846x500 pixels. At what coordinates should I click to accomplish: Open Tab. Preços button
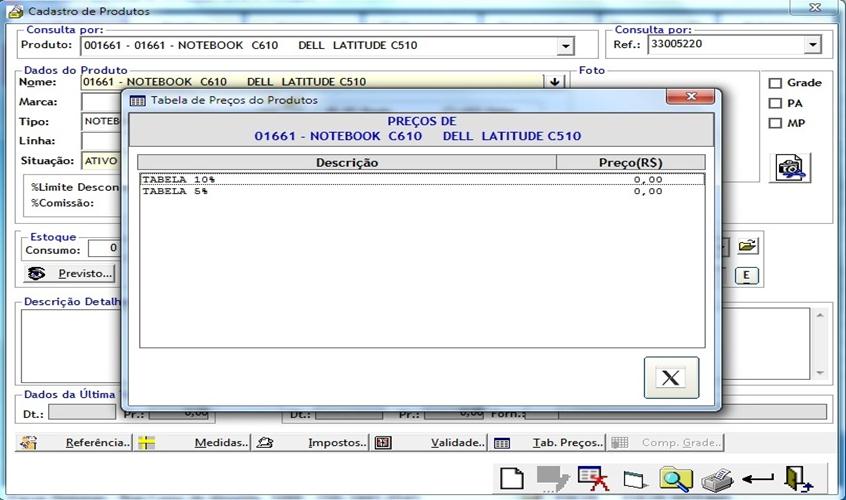point(547,443)
